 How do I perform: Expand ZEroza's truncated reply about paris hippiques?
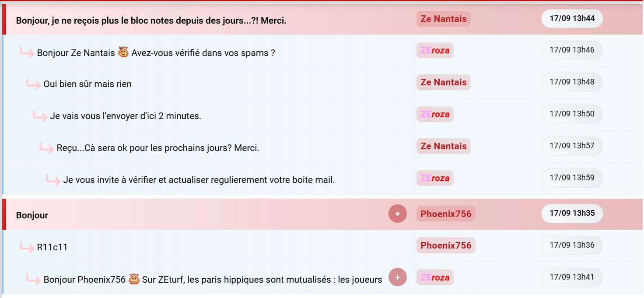[x=397, y=277]
